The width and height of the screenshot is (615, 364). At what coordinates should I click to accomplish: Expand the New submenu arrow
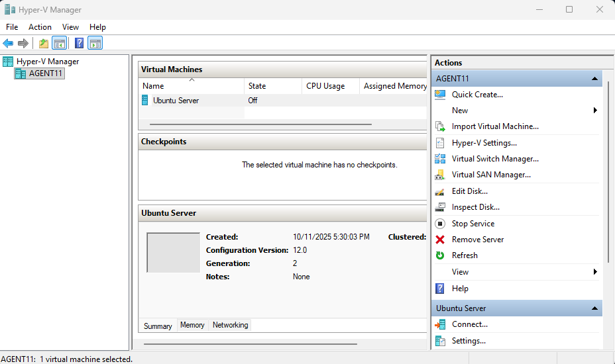595,111
